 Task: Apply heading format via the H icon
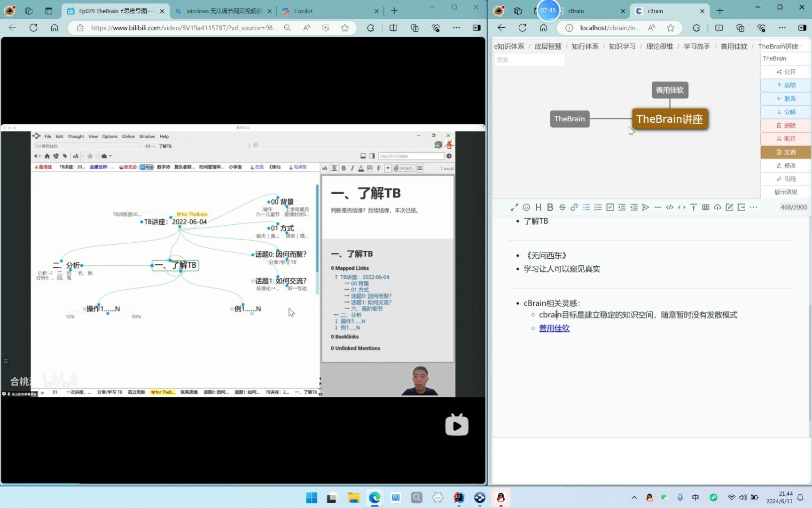[x=538, y=207]
